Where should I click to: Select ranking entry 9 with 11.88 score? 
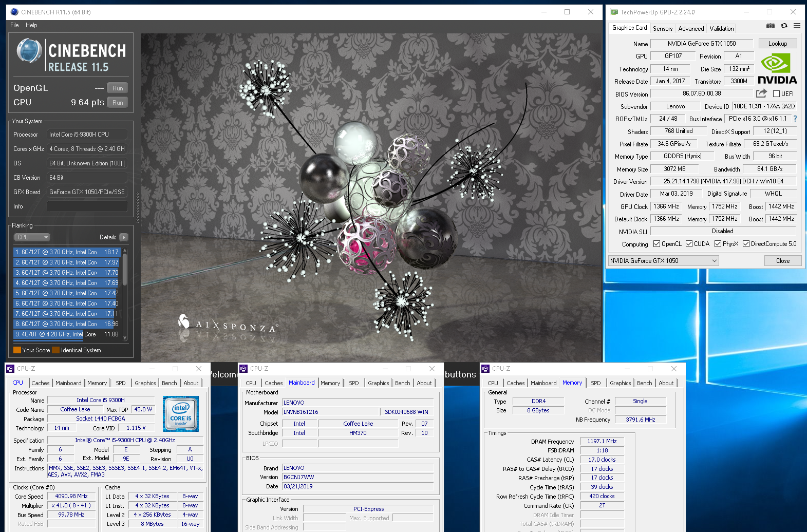click(x=67, y=334)
